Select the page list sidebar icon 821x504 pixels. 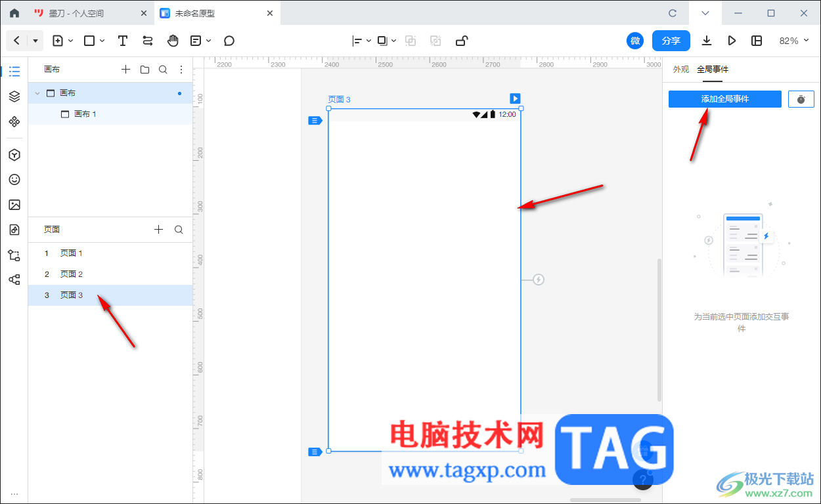(14, 72)
